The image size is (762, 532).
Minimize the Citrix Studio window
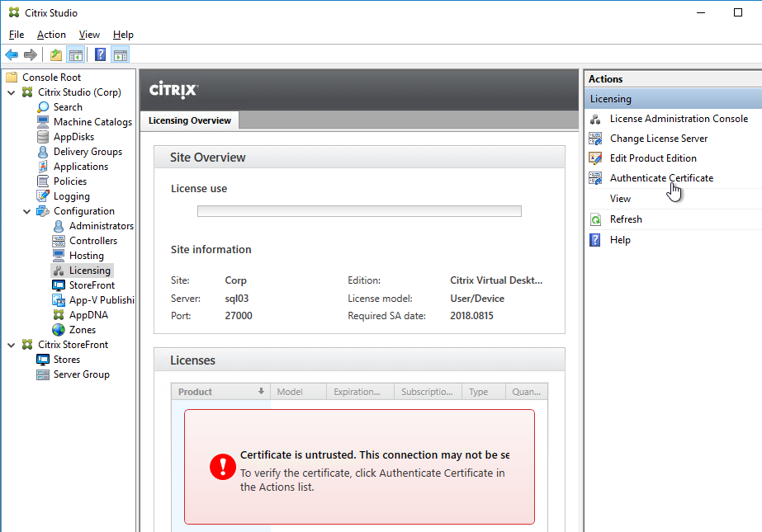701,12
